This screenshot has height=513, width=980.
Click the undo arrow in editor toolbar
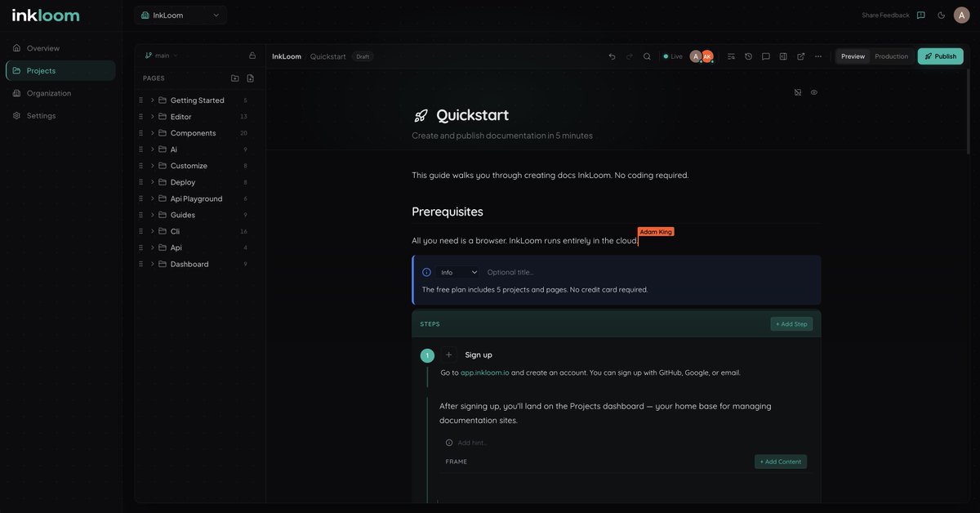pos(612,56)
